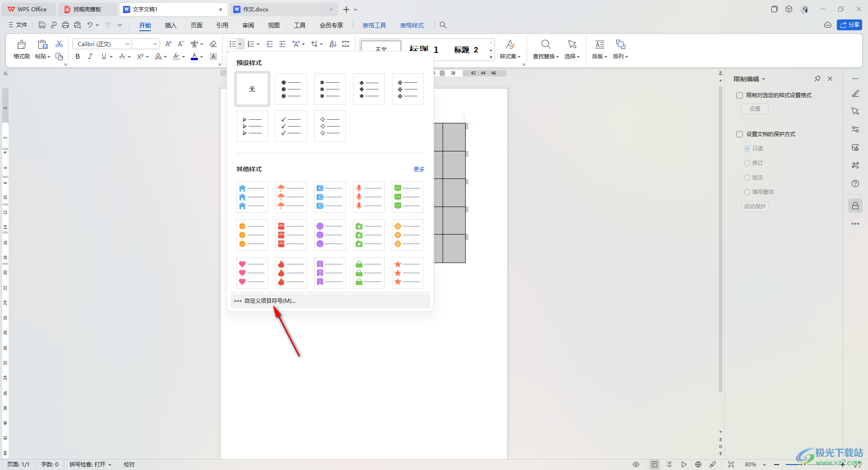The height and width of the screenshot is (470, 868).
Task: Click the Decrease font size icon
Action: click(181, 44)
